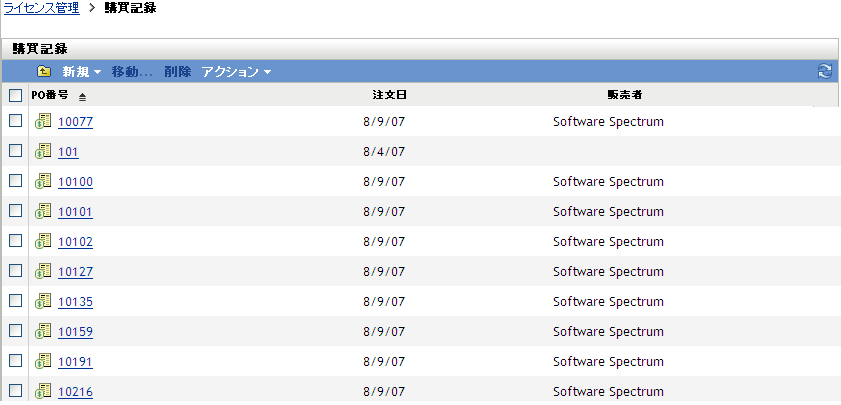Viewport: 841px width, 405px height.
Task: Click the record icon beside PO 10216
Action: point(43,391)
